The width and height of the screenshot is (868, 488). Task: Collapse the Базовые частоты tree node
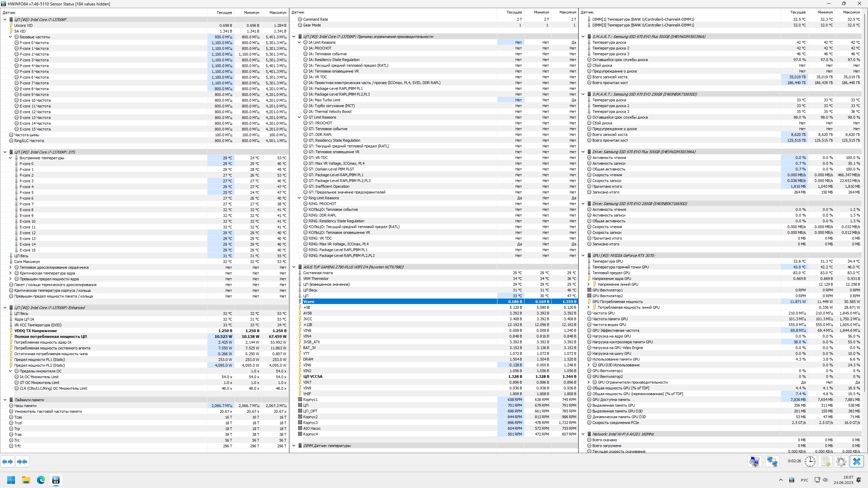[x=10, y=37]
